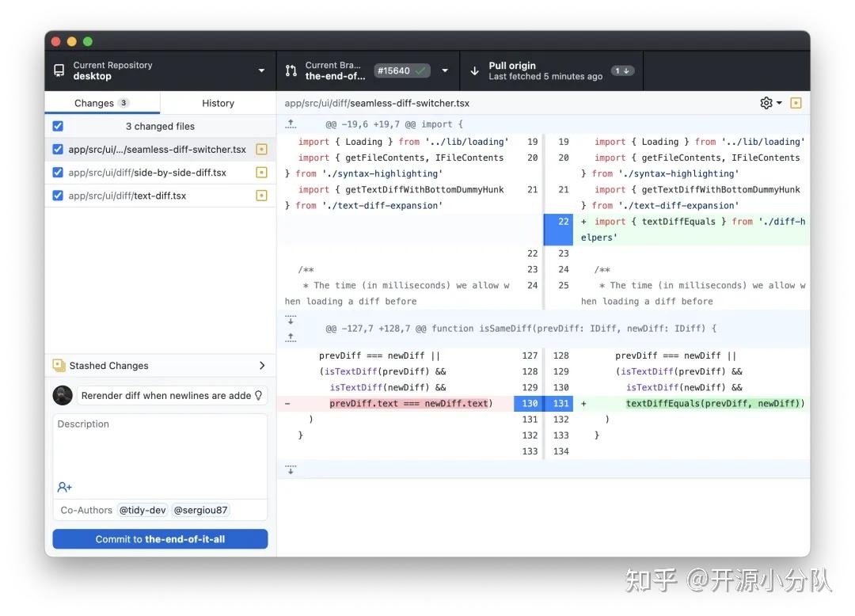855x616 pixels.
Task: Click the expand hunk upward arrow
Action: (290, 124)
